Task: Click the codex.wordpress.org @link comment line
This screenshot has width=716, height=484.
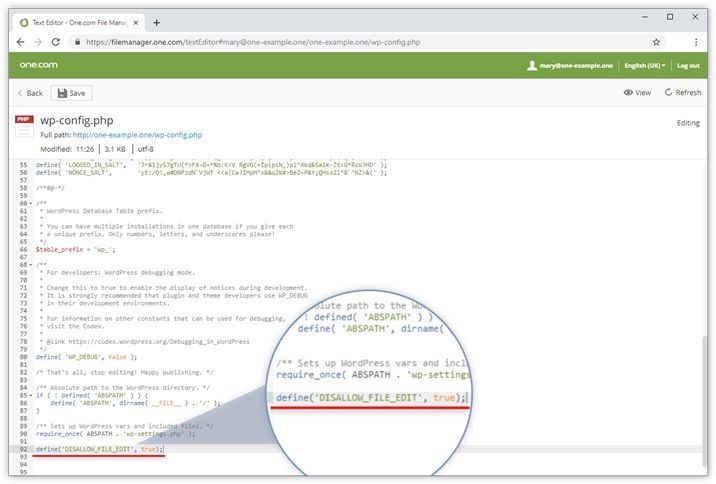Action: [x=145, y=342]
